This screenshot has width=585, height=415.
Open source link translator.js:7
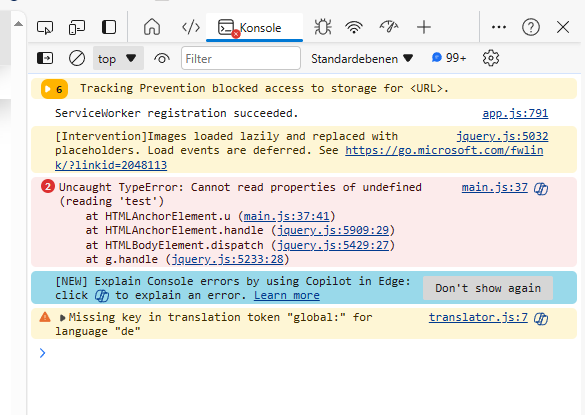[478, 317]
